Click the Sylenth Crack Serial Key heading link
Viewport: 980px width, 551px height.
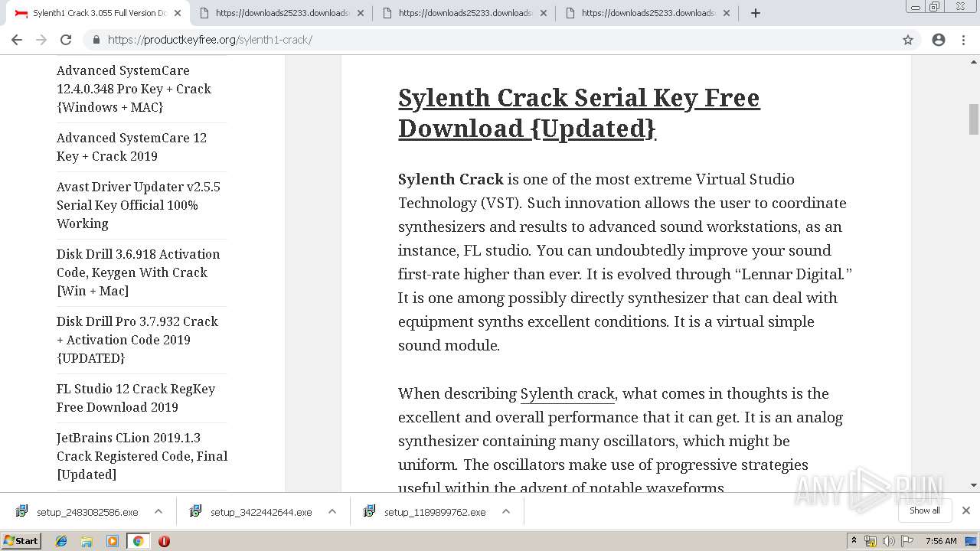coord(579,112)
